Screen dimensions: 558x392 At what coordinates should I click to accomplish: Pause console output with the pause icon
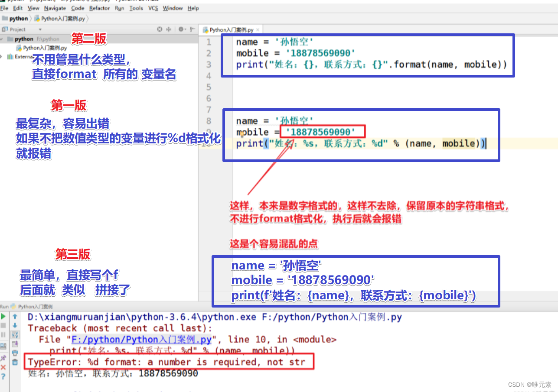coord(3,334)
